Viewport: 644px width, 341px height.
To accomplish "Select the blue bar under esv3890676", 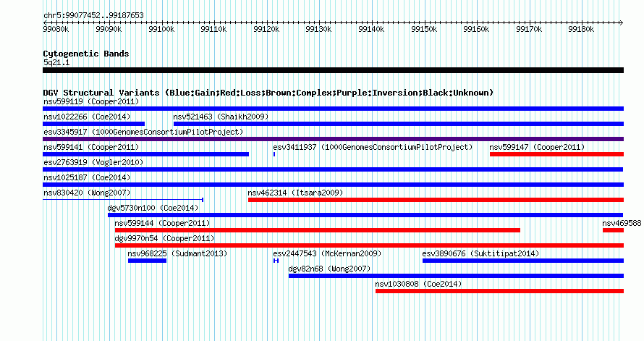I will pyautogui.click(x=523, y=261).
